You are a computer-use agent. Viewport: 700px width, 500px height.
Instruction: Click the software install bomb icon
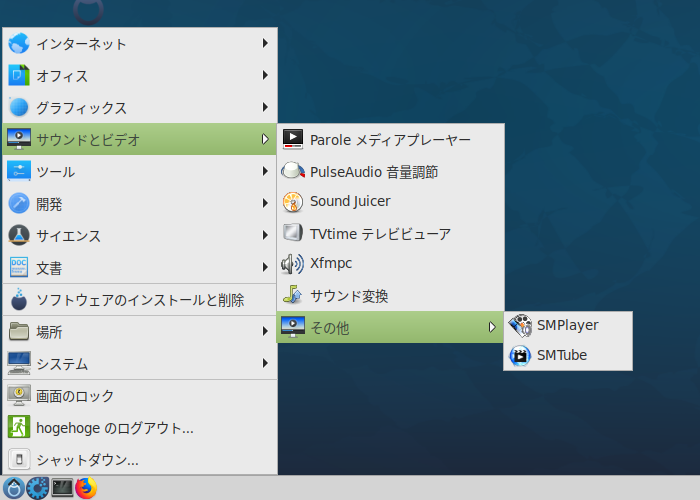coord(19,300)
